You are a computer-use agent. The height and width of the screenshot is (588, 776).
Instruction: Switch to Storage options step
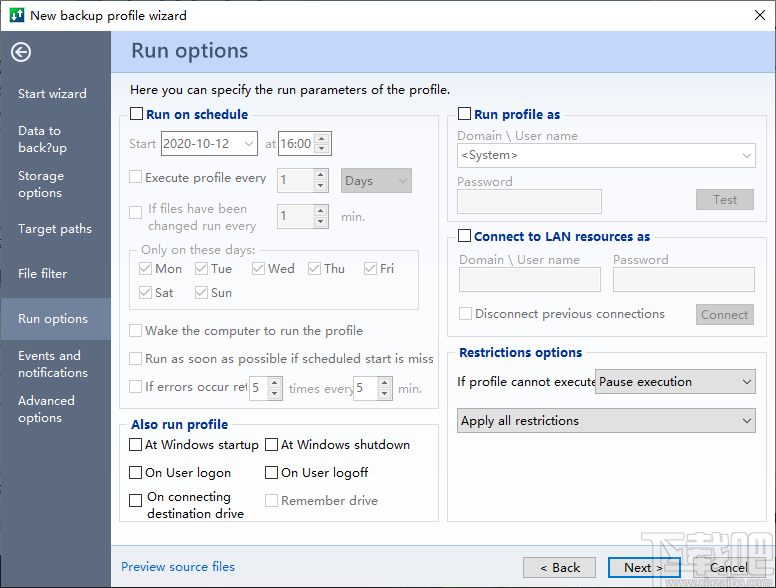pos(41,184)
